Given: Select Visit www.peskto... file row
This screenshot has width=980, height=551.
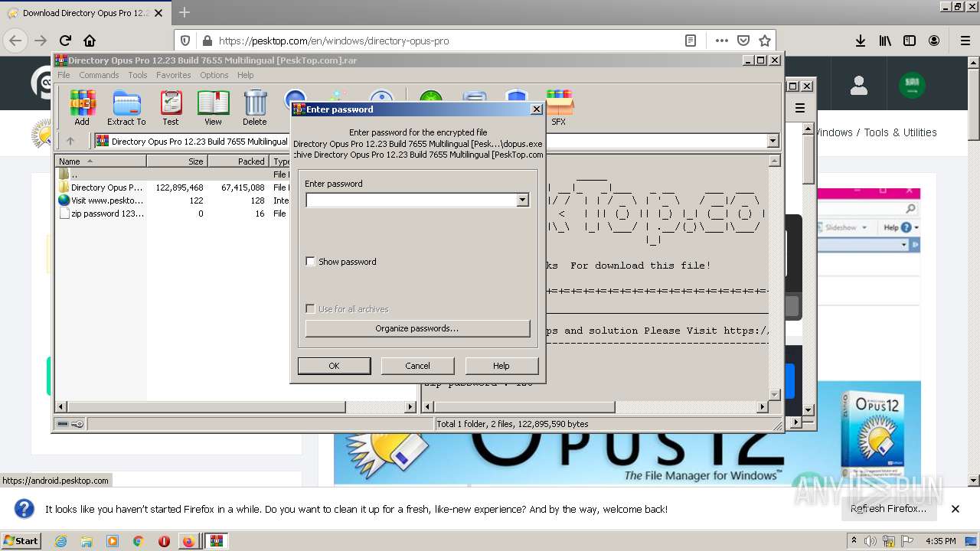Looking at the screenshot, I should 172,201.
